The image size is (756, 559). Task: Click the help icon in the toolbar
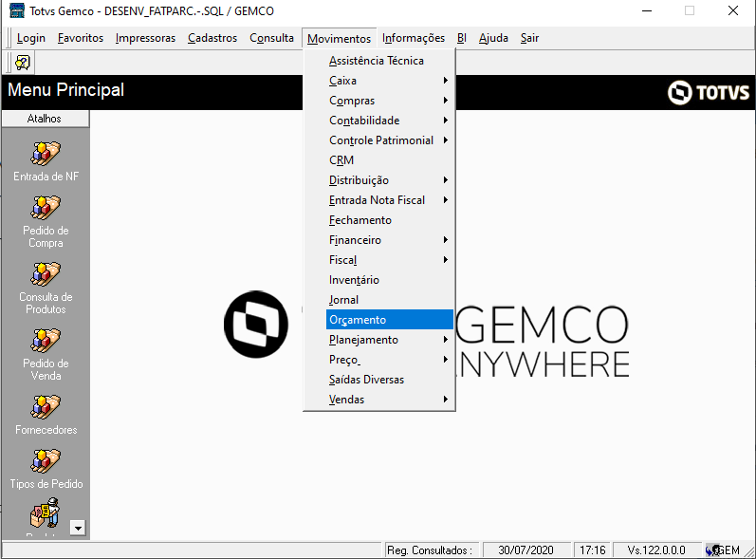coord(23,63)
